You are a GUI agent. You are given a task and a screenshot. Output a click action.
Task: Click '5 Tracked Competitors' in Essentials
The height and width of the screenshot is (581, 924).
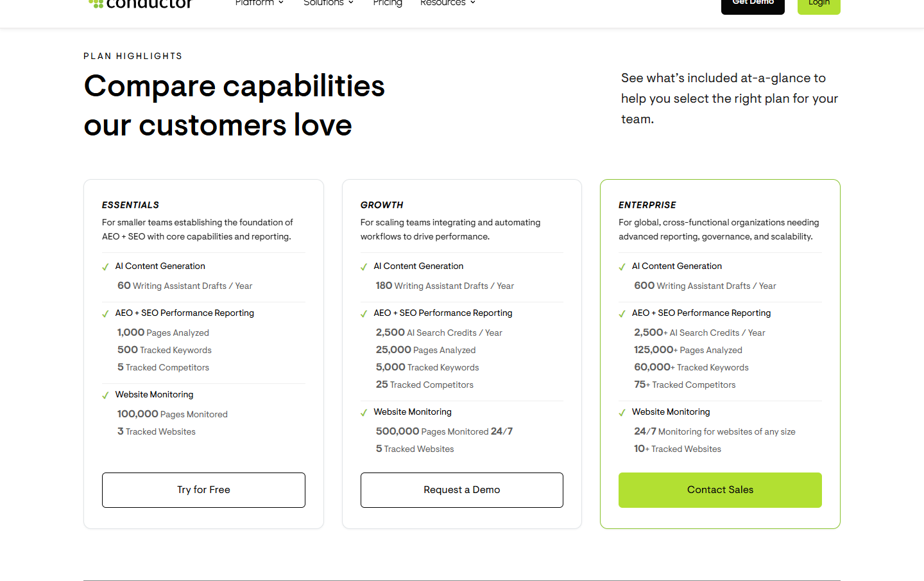(163, 367)
